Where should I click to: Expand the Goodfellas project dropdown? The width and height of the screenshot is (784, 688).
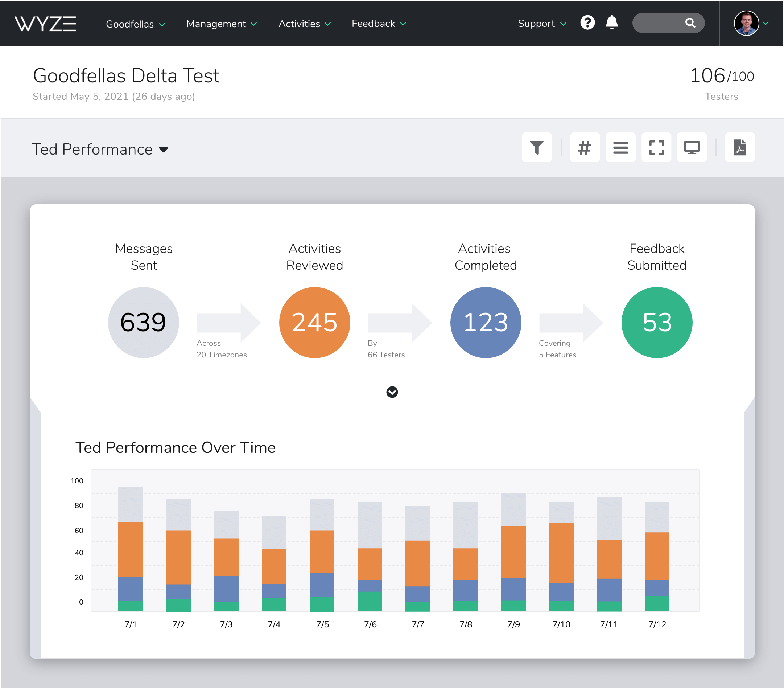coord(136,24)
